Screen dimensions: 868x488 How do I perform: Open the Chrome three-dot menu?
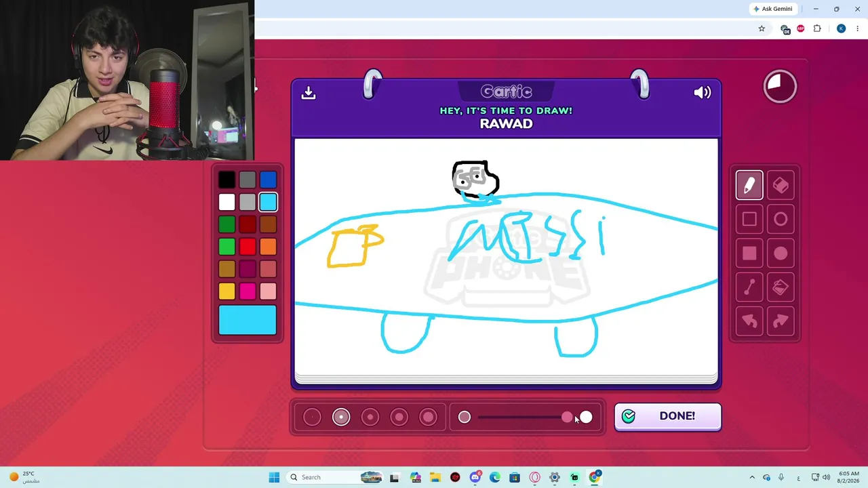coord(857,28)
